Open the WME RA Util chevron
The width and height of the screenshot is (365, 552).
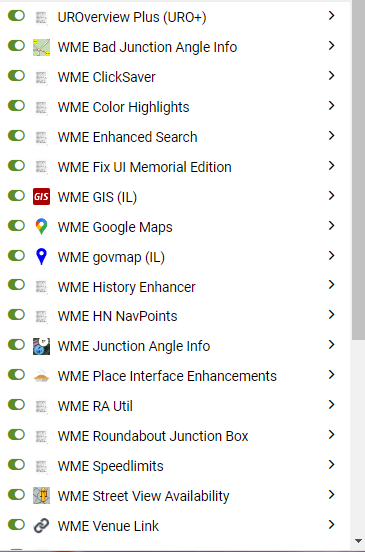click(x=331, y=404)
